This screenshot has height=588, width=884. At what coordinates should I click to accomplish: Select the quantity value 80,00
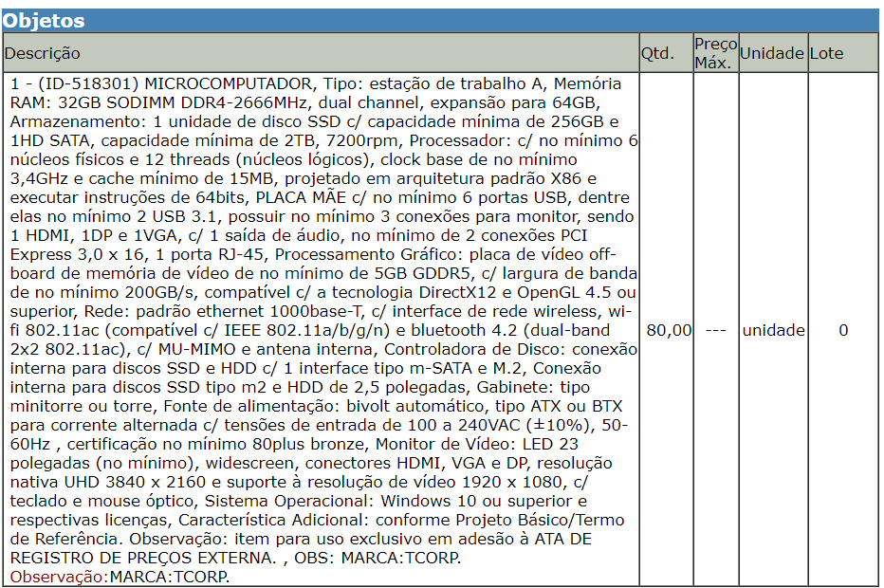[x=669, y=330]
